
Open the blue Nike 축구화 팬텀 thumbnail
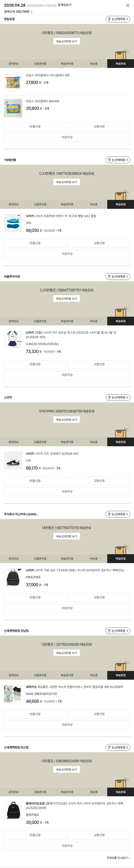point(13,223)
